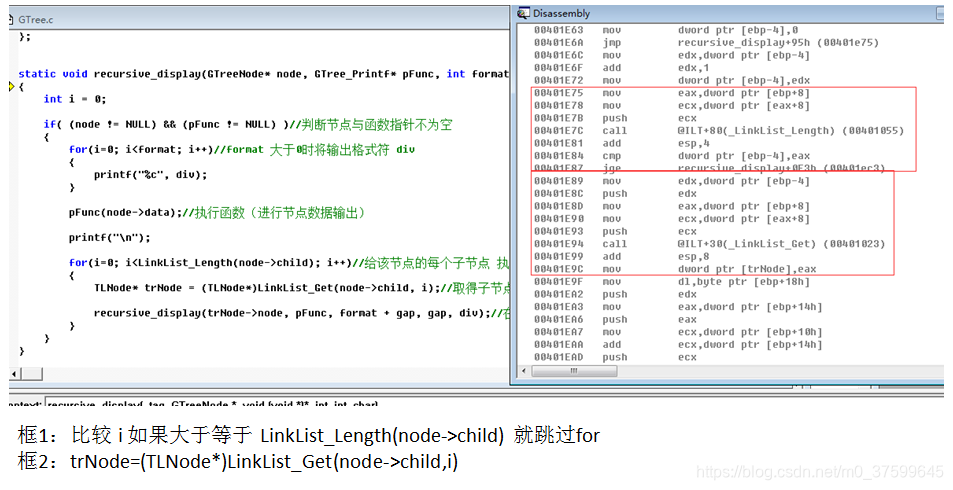Click disassembly row at address 00401E63

[x=666, y=30]
